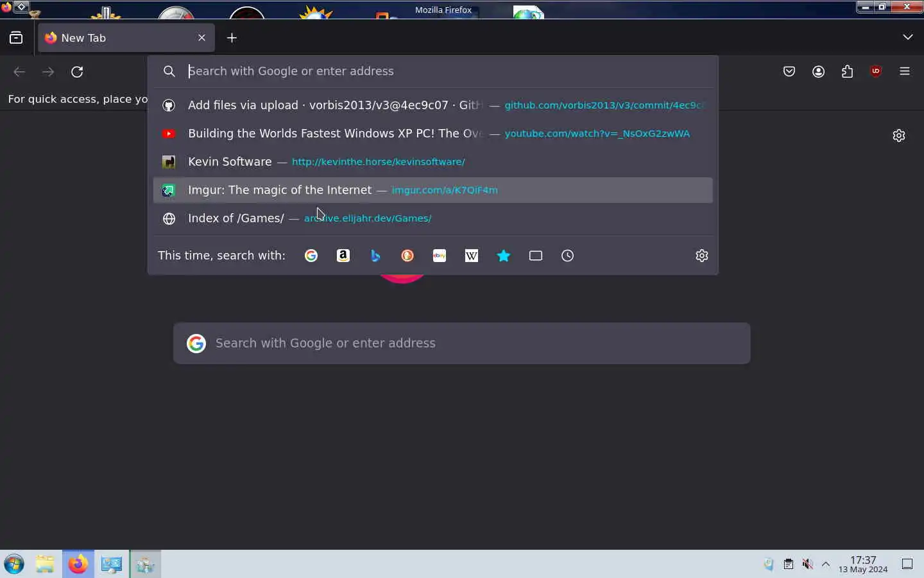Viewport: 924px width, 578px height.
Task: Click the muted volume tray icon
Action: [x=808, y=565]
